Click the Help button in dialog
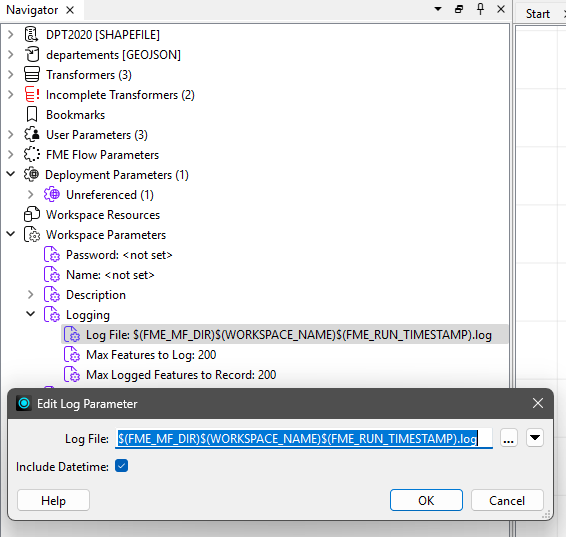 (x=53, y=500)
